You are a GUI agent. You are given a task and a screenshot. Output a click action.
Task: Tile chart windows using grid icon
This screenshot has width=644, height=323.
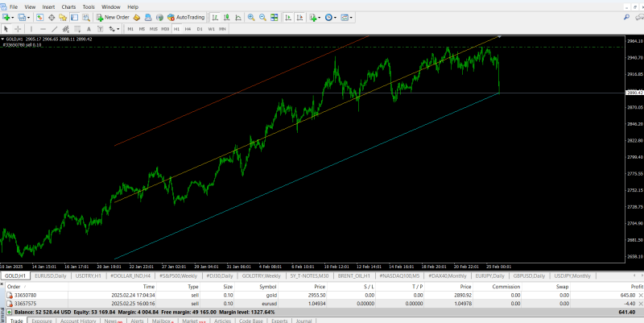coord(274,17)
